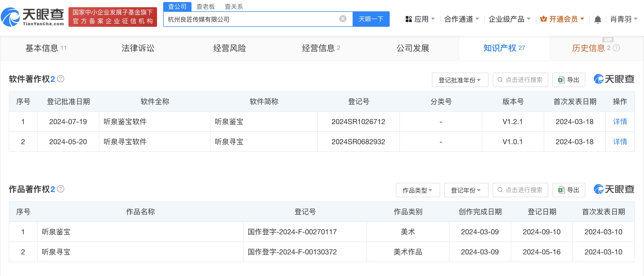This screenshot has width=644, height=276.
Task: Open help icon next to 软件著作权
Action: [61, 79]
